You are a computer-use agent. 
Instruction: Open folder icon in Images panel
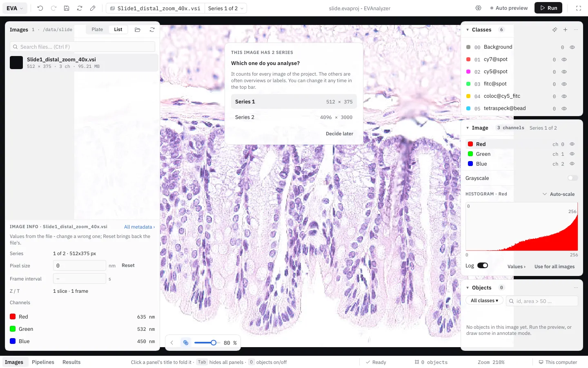138,30
